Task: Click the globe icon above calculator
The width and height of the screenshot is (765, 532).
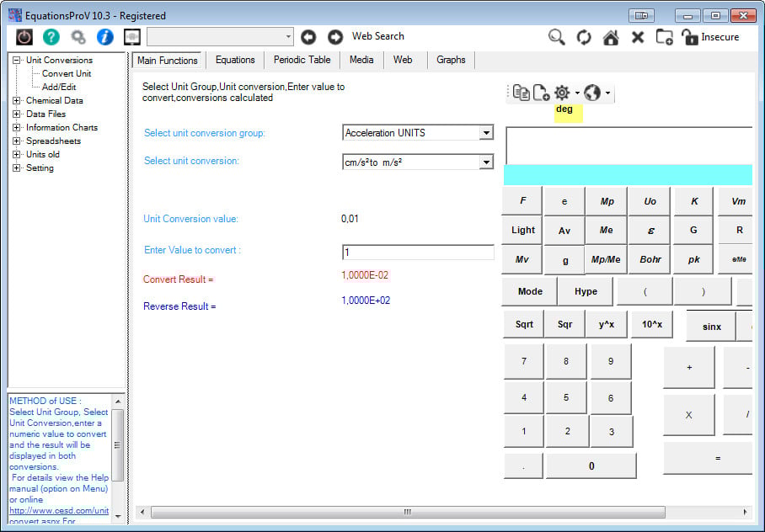Action: click(592, 93)
